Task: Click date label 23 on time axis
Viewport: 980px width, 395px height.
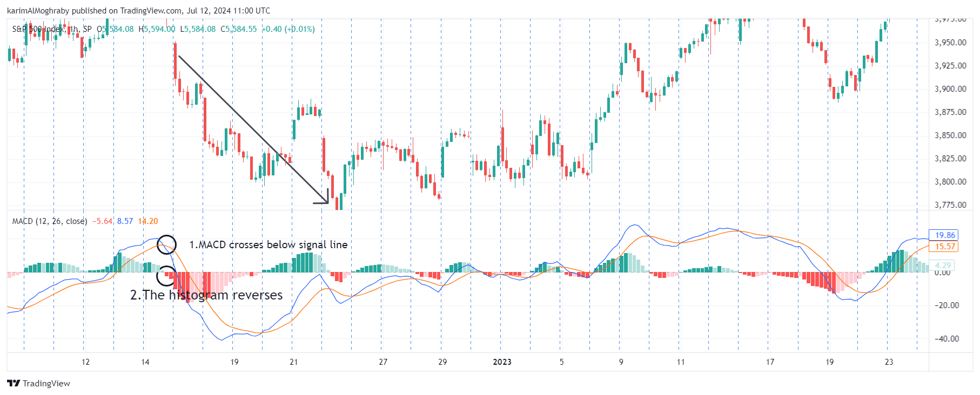Action: point(889,362)
